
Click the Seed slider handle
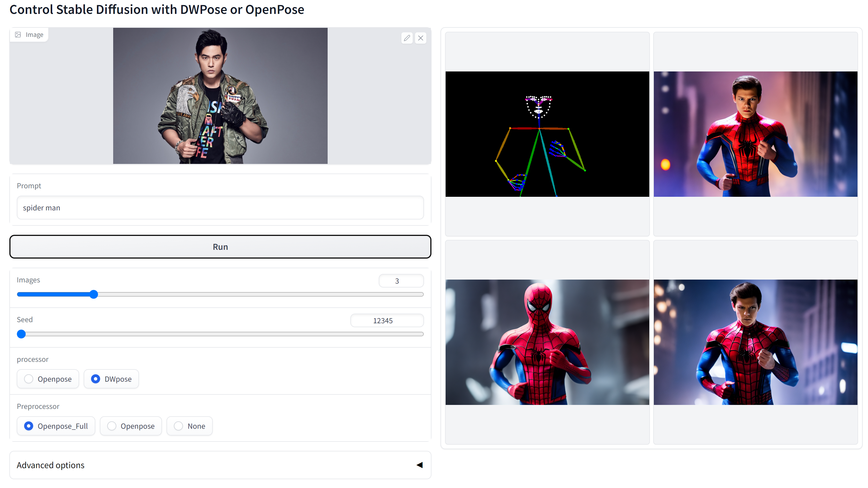pos(21,334)
